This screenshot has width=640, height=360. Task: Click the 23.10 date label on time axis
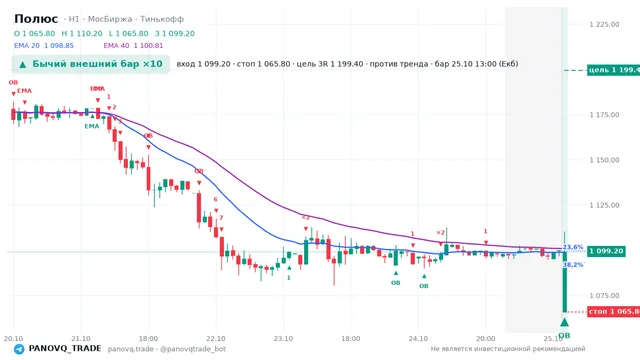point(283,338)
